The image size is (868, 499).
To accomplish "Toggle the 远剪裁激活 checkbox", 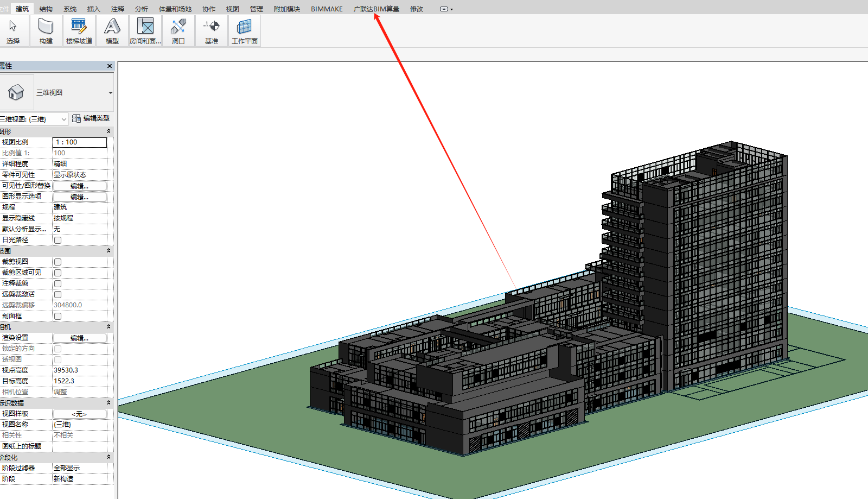I will (58, 294).
